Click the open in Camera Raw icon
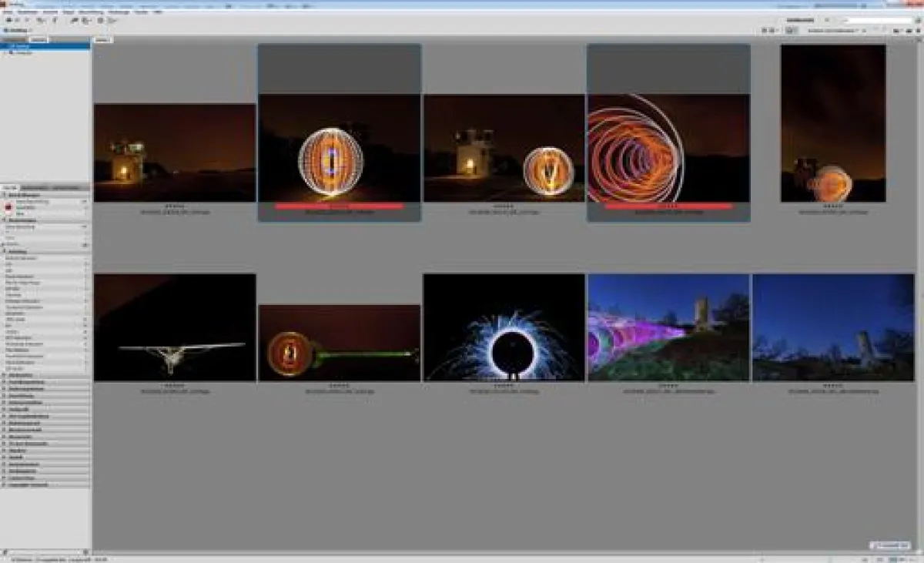 point(100,20)
